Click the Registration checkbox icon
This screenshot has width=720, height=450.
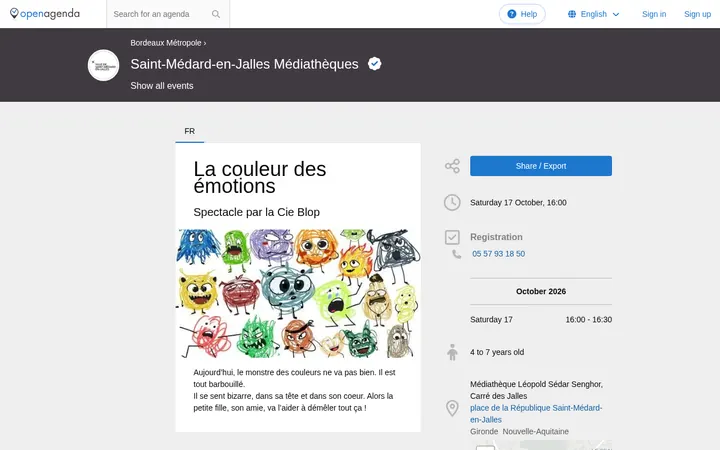click(x=452, y=237)
